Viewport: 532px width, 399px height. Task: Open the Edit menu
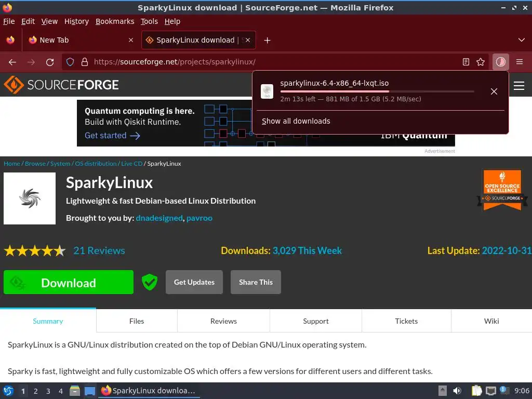[x=28, y=21]
